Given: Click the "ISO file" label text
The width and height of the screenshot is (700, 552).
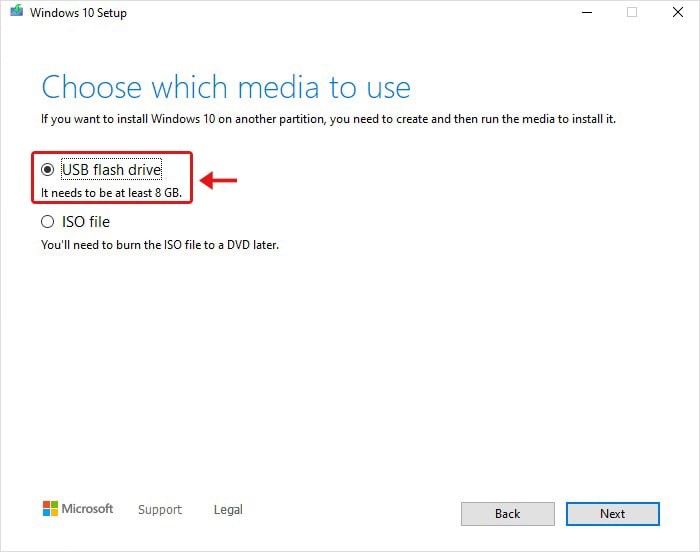Looking at the screenshot, I should tap(86, 222).
